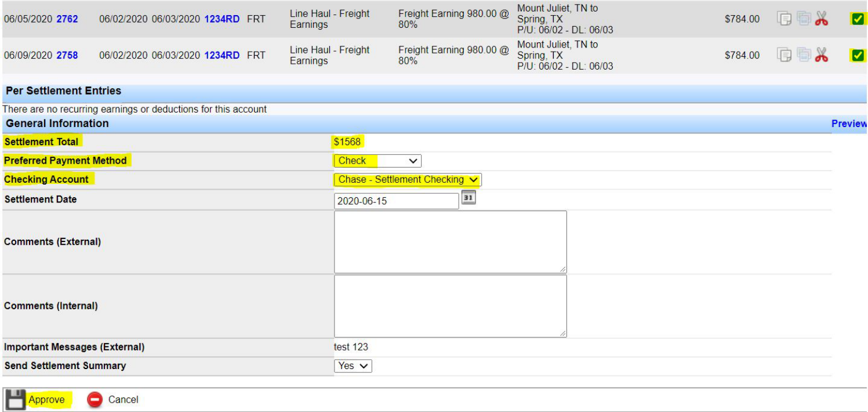Open the Send Settlement Summary dropdown
Image resolution: width=868 pixels, height=412 pixels.
pos(353,366)
